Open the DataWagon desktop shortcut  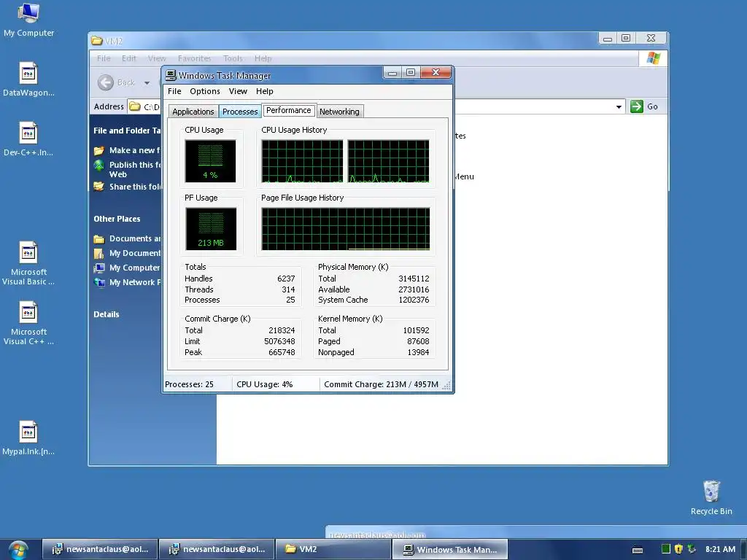pyautogui.click(x=28, y=79)
